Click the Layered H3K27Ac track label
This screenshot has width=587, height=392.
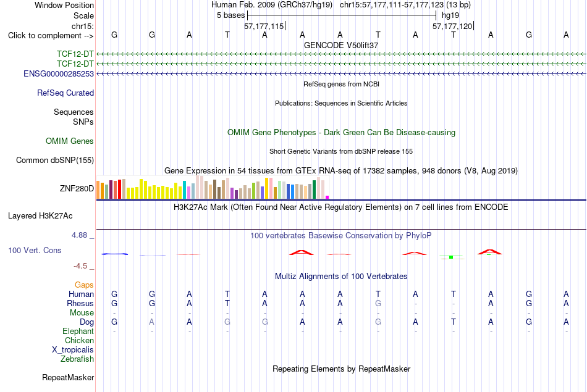pyautogui.click(x=40, y=216)
